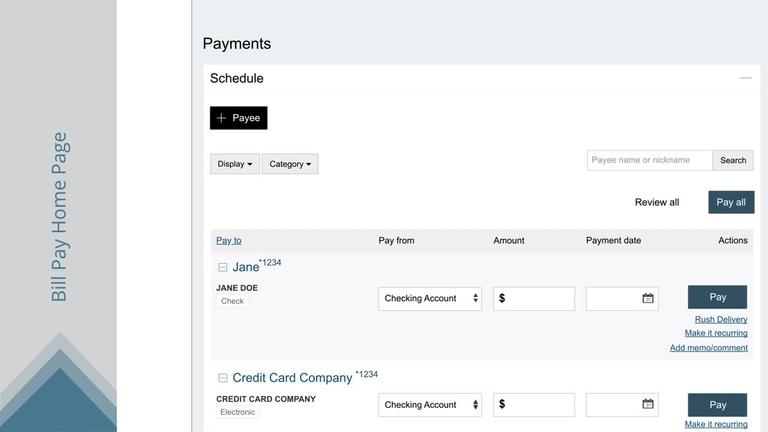Click the Amount field for Jane
Image resolution: width=768 pixels, height=432 pixels.
coord(534,298)
